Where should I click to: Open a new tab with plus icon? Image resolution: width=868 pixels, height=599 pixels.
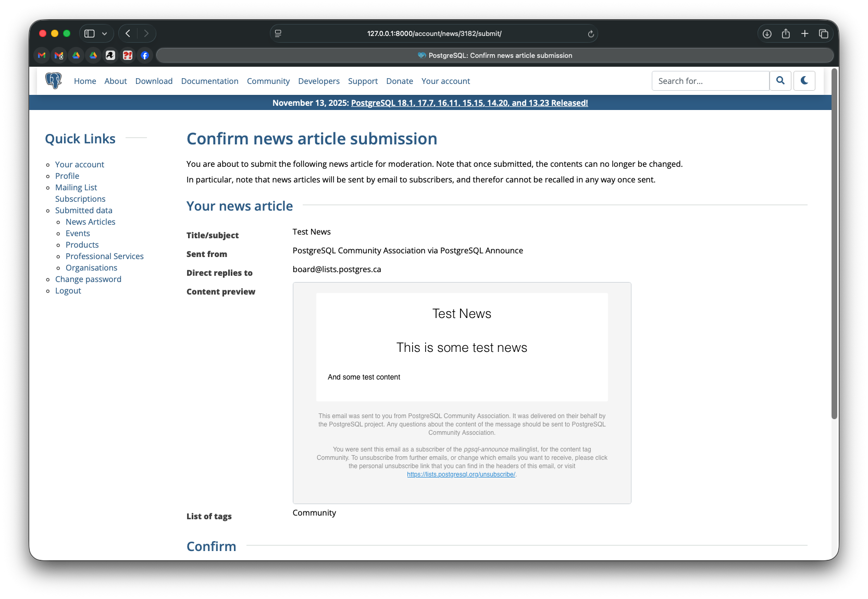point(804,34)
